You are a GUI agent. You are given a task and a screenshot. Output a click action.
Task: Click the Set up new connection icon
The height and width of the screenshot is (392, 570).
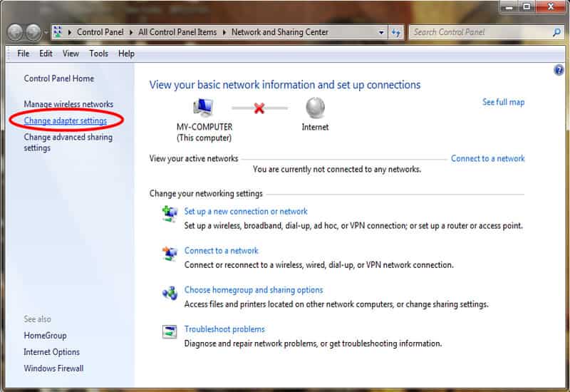pos(170,212)
